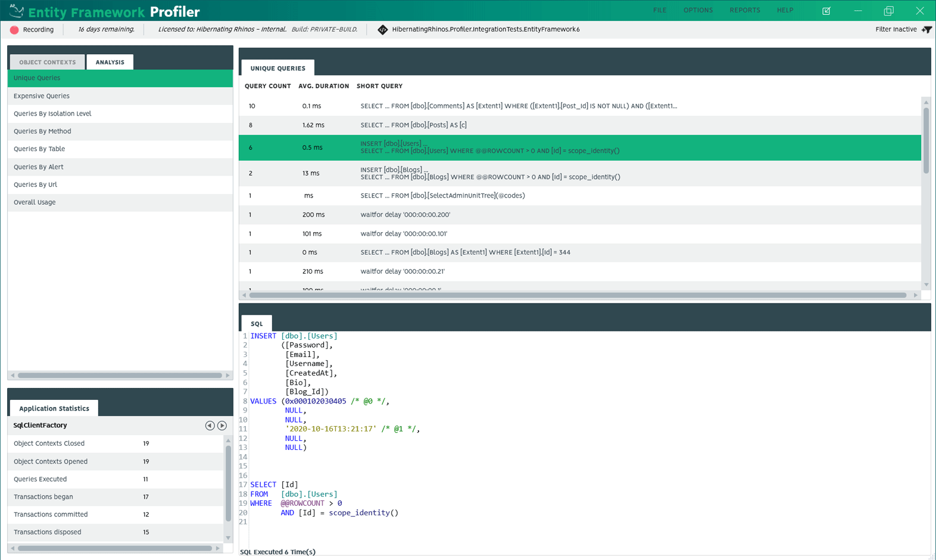Open the Help menu
This screenshot has height=560, width=936.
[x=785, y=10]
